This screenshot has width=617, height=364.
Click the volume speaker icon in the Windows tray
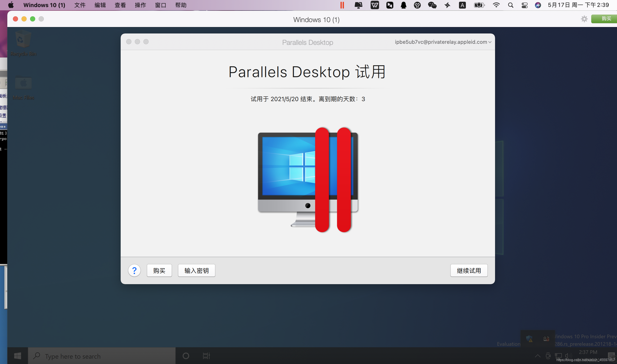pos(568,355)
